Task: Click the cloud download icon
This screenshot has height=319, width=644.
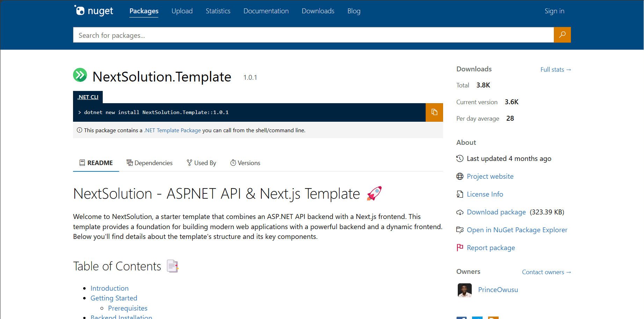Action: coord(460,212)
